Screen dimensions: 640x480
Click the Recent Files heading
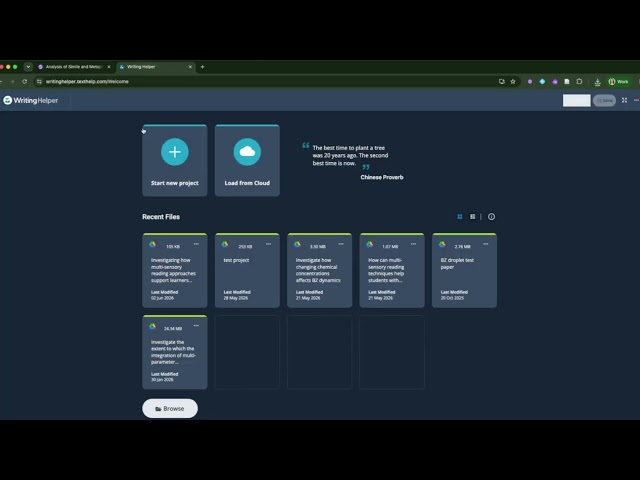[161, 217]
